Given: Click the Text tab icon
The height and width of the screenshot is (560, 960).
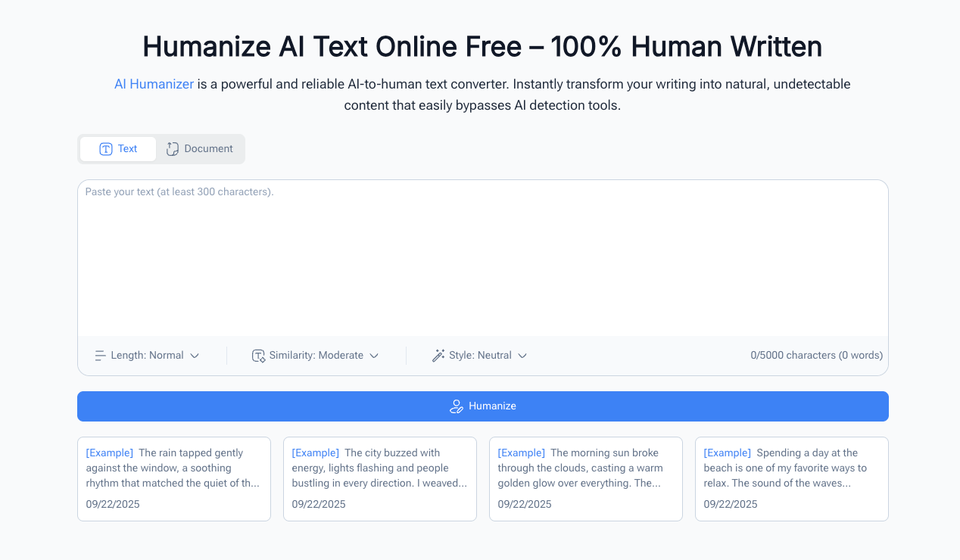Looking at the screenshot, I should (106, 149).
